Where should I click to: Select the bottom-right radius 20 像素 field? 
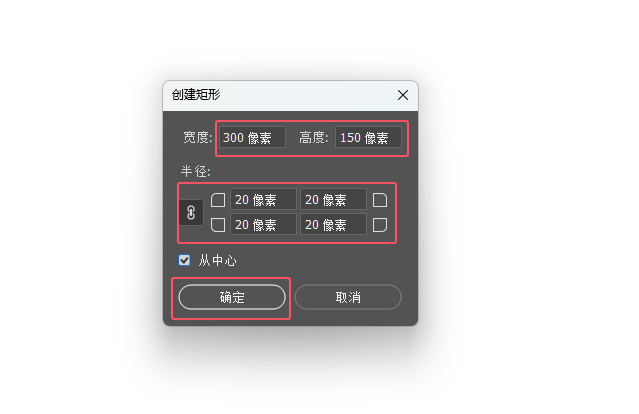333,225
